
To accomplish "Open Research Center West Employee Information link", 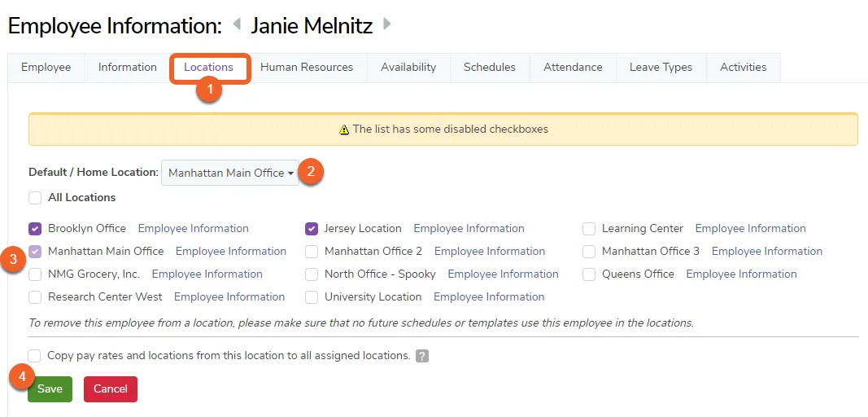I will coord(229,296).
